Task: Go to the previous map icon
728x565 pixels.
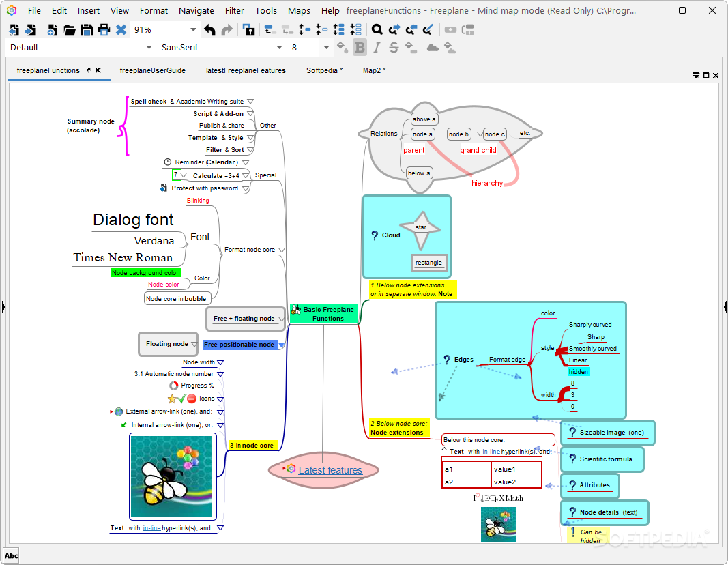Action: (x=14, y=30)
